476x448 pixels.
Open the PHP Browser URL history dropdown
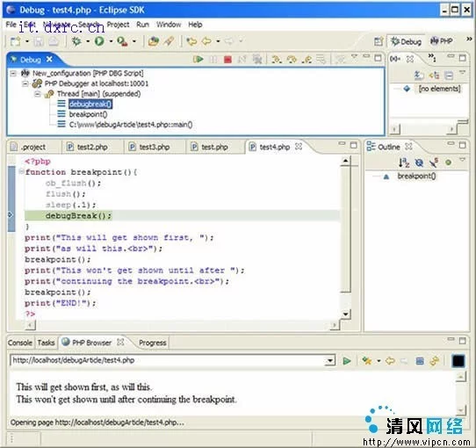(330, 360)
